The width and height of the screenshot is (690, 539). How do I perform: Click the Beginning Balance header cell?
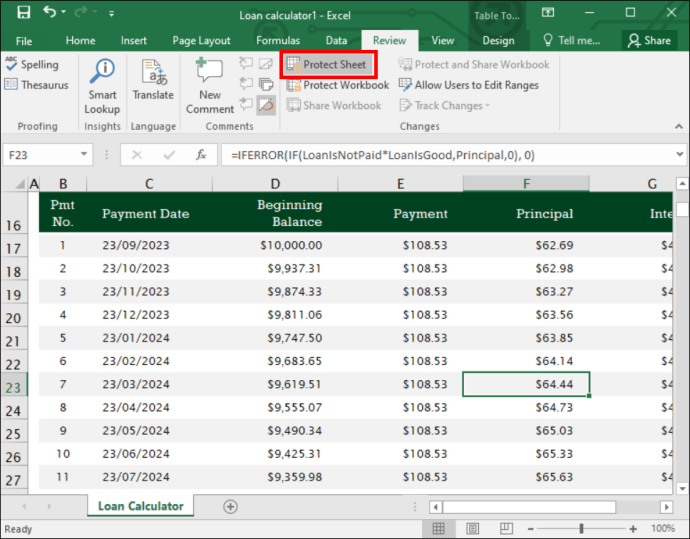pos(275,213)
